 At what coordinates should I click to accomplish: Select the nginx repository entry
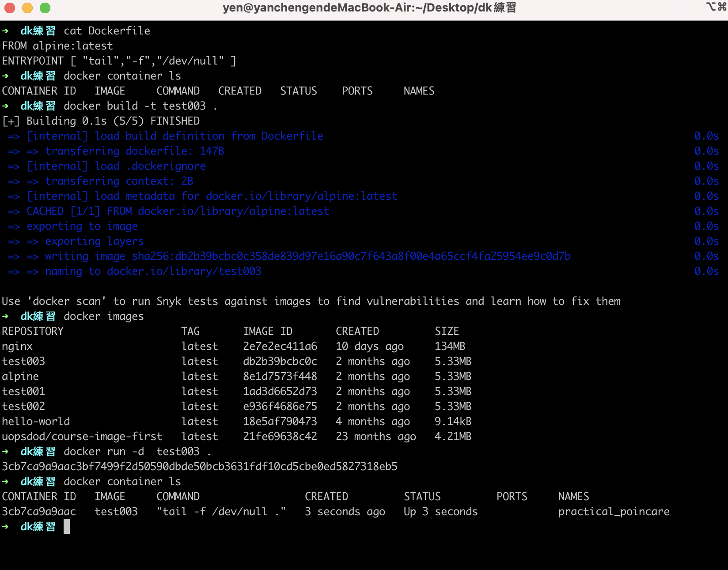(x=17, y=346)
